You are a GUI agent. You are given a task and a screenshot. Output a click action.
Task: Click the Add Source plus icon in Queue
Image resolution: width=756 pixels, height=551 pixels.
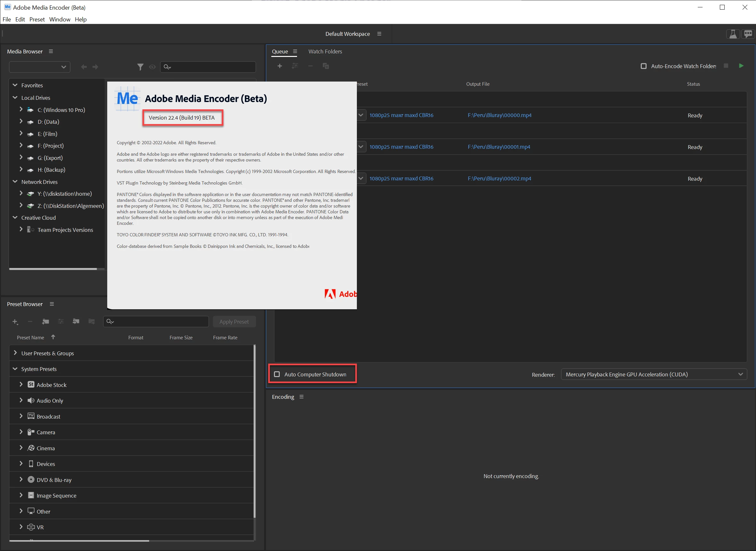(280, 66)
